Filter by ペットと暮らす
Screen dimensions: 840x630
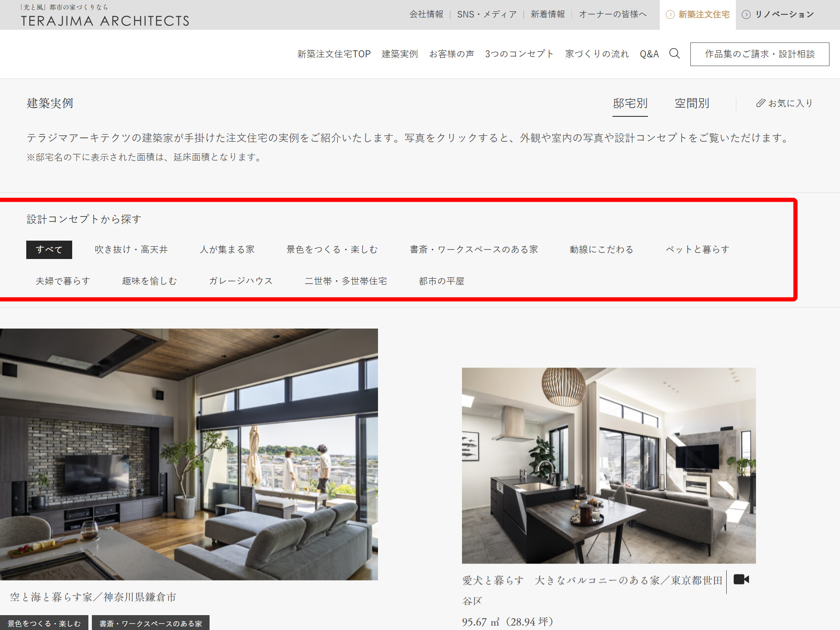pos(697,250)
